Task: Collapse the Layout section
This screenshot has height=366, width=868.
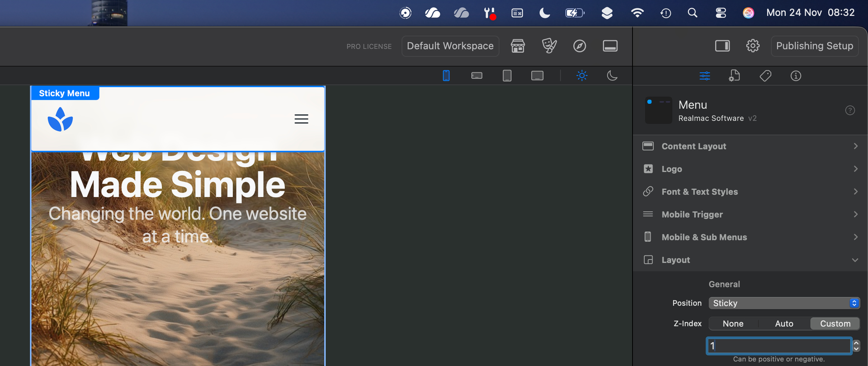Action: click(x=750, y=260)
